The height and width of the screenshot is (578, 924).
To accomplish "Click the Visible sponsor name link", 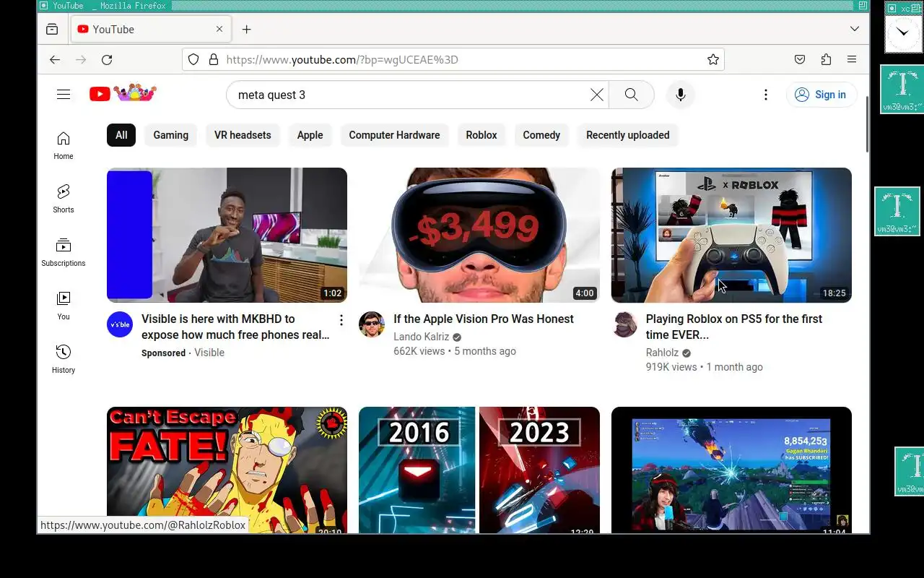I will (209, 353).
